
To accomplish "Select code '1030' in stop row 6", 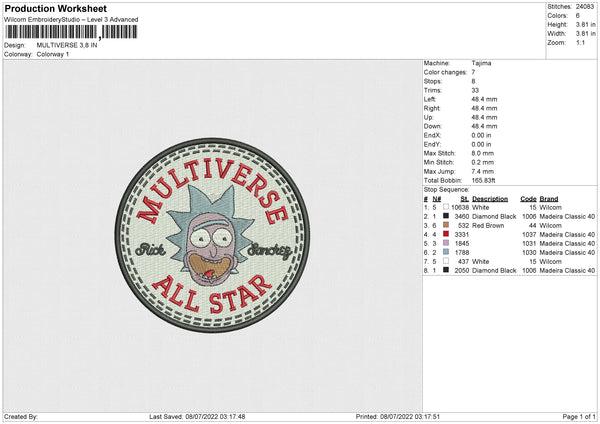I will (x=529, y=253).
